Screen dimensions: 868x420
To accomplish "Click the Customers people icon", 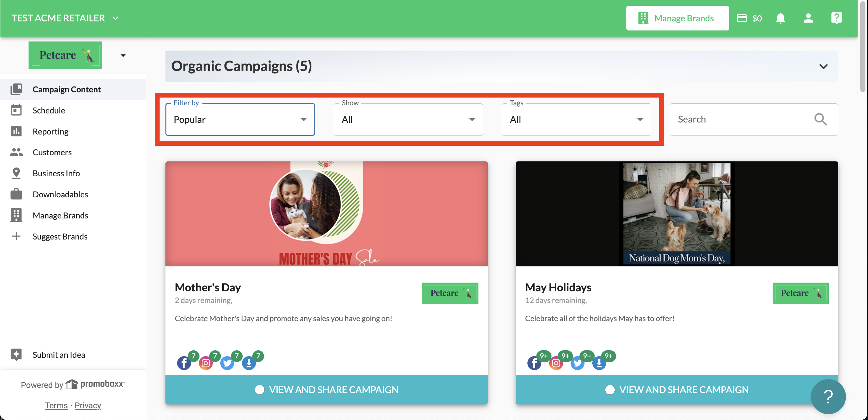I will point(16,152).
